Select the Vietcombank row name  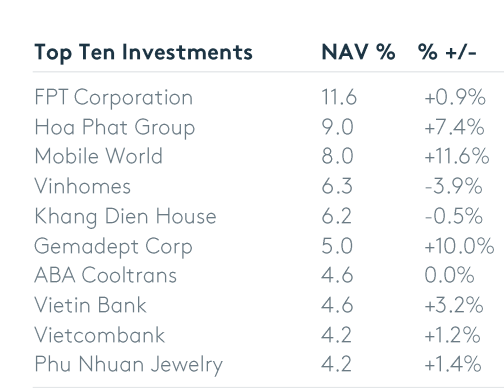pos(100,335)
